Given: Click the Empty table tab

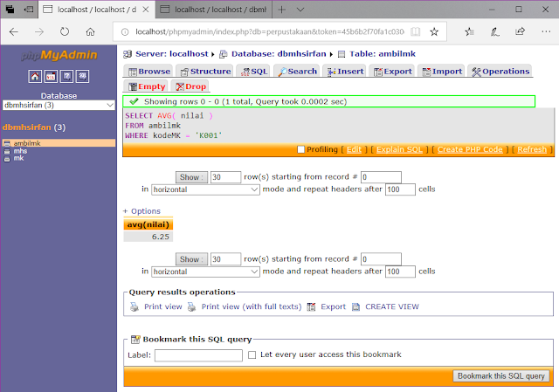Looking at the screenshot, I should click(147, 86).
